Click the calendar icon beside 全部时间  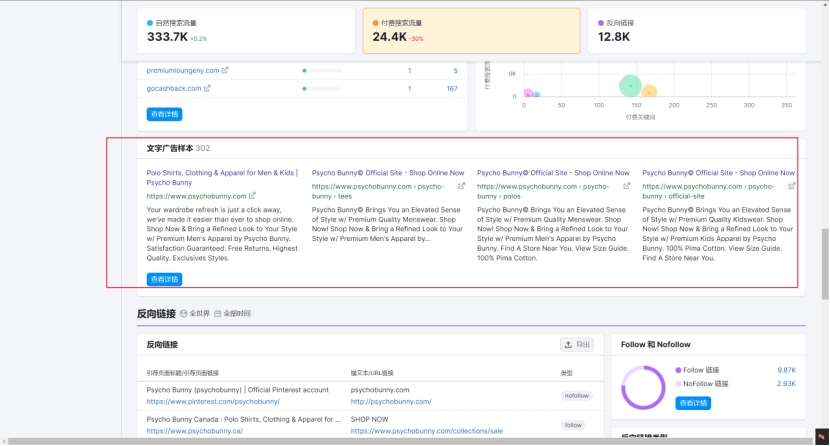(x=217, y=314)
